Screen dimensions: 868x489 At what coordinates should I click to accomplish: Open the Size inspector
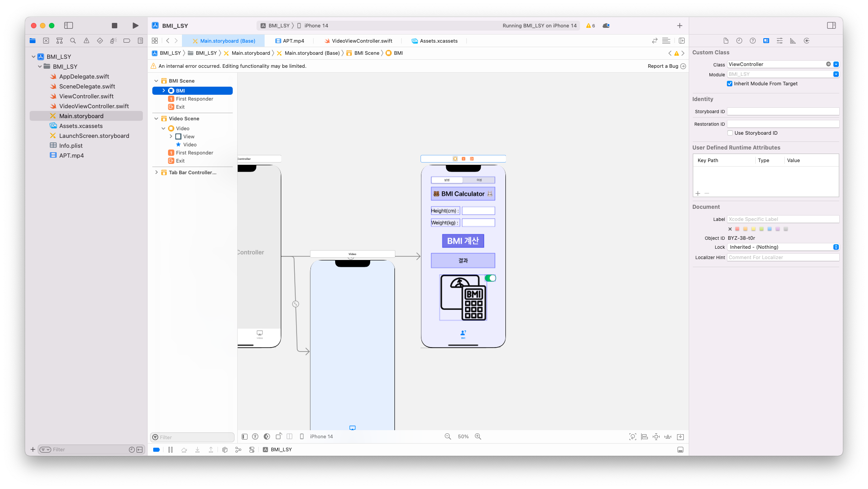[793, 41]
